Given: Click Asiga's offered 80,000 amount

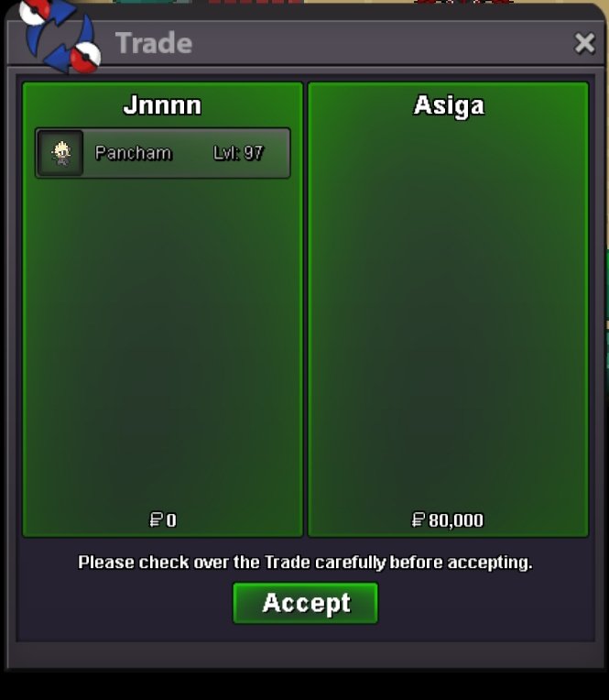Looking at the screenshot, I should 455,520.
